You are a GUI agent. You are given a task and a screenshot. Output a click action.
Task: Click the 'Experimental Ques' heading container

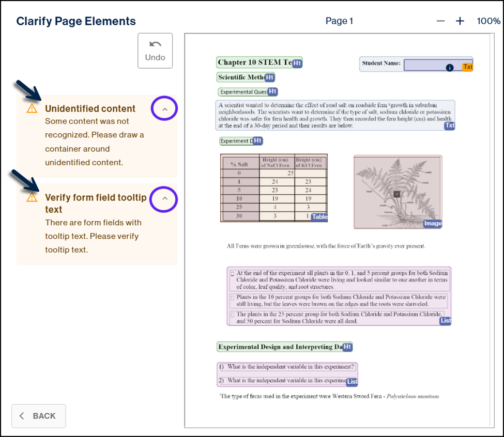tap(248, 92)
